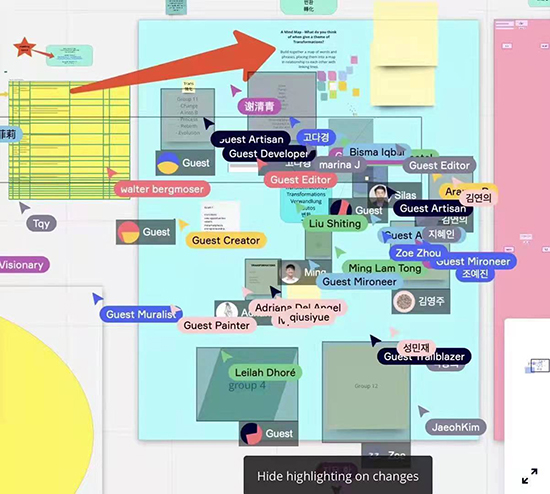Click the Ming profile photo
550x494 pixels.
[x=290, y=272]
